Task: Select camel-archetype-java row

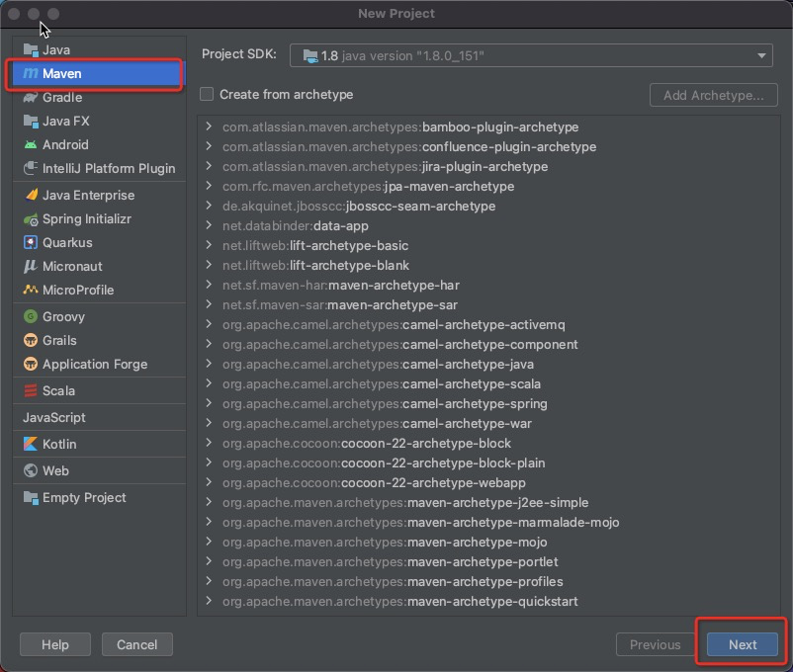Action: click(488, 364)
